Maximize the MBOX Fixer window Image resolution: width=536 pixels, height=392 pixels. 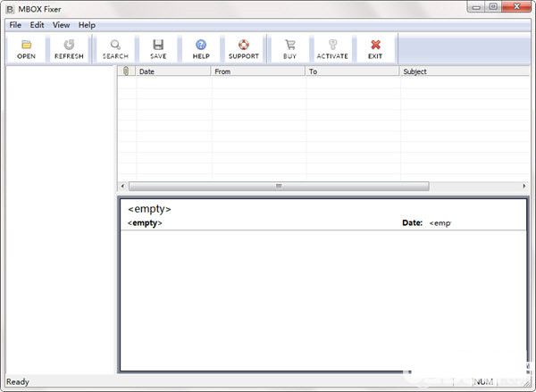[493, 7]
